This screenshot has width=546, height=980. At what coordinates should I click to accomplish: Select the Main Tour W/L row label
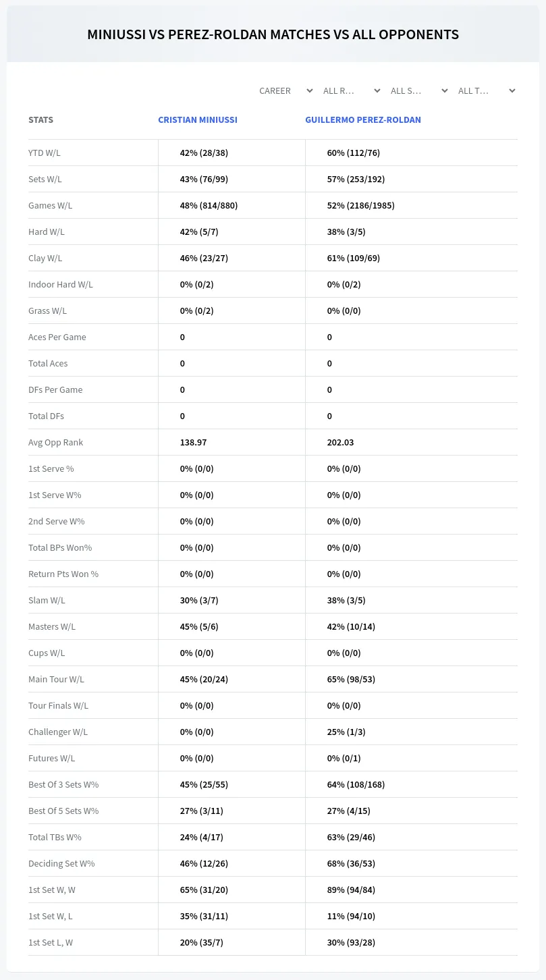click(56, 679)
